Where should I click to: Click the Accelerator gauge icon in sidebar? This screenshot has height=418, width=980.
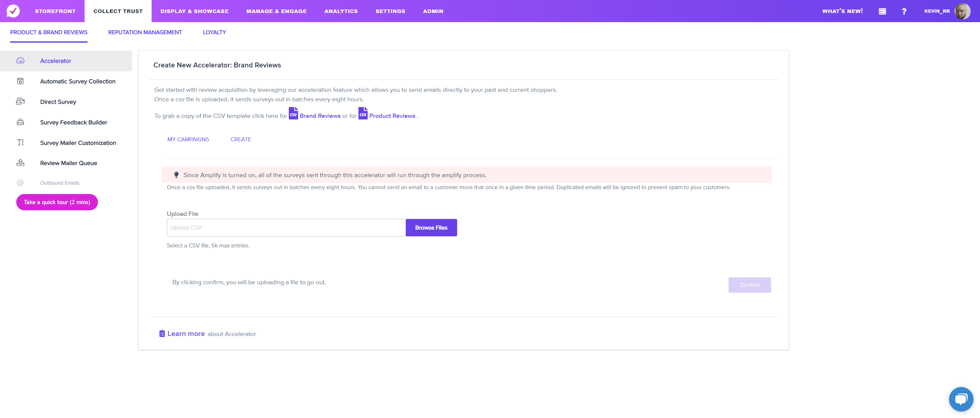(x=20, y=61)
